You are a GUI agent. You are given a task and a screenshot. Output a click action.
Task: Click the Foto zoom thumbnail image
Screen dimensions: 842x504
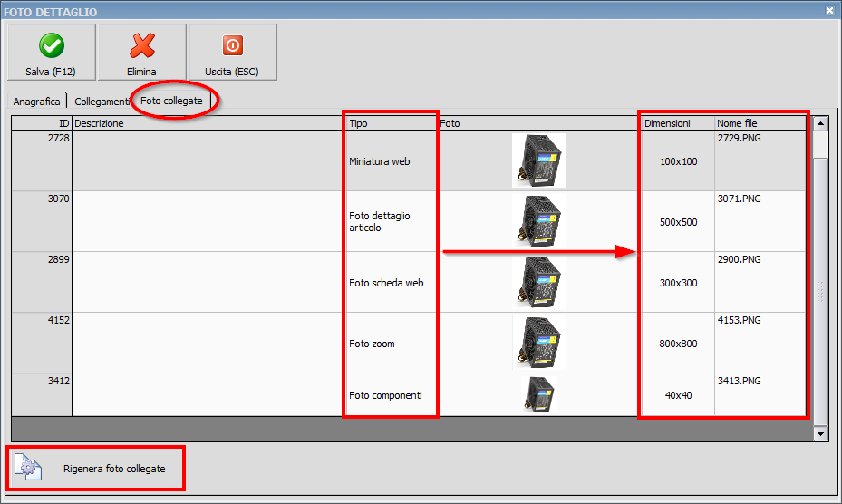pos(538,343)
